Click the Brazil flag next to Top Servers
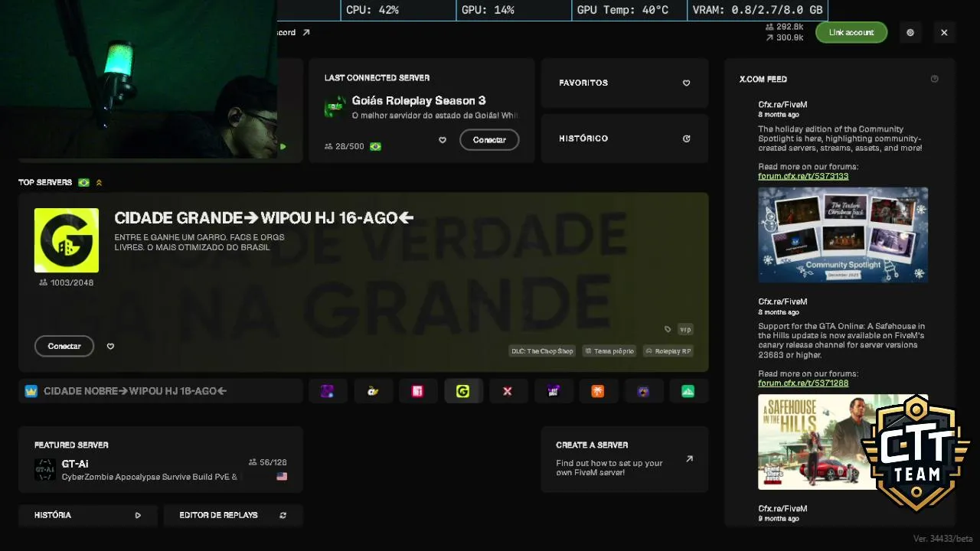The width and height of the screenshot is (980, 551). [x=83, y=183]
